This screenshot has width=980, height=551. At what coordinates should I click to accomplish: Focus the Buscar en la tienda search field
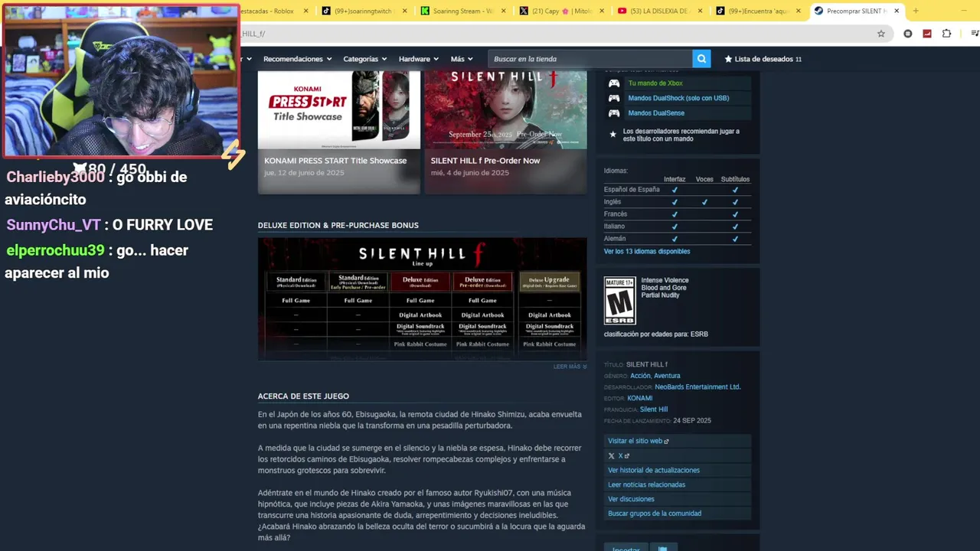pos(590,59)
